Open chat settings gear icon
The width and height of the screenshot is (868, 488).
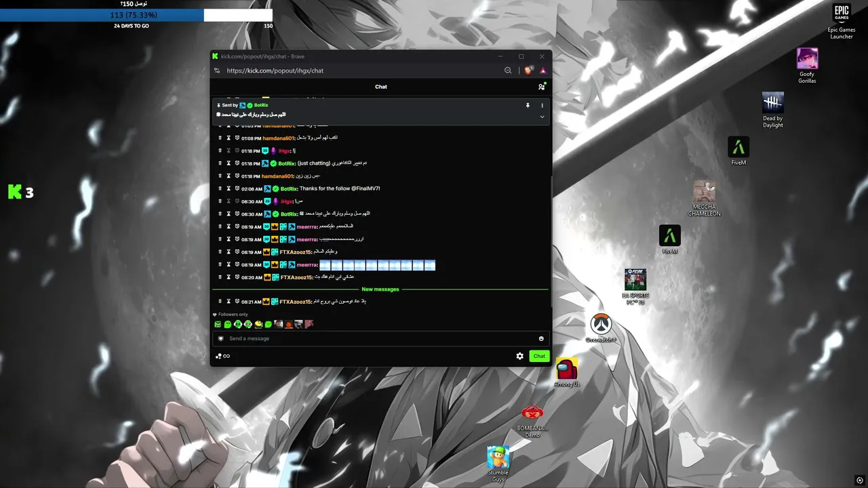(x=520, y=356)
